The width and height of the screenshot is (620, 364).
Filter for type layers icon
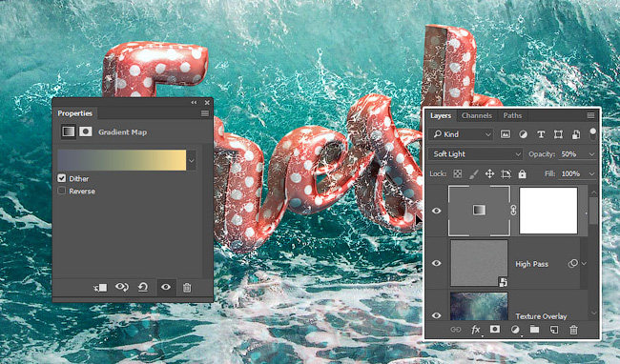pyautogui.click(x=541, y=134)
